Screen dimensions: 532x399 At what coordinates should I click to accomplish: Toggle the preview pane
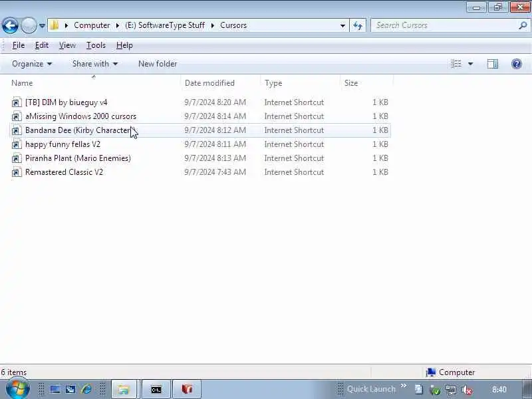[x=493, y=64]
